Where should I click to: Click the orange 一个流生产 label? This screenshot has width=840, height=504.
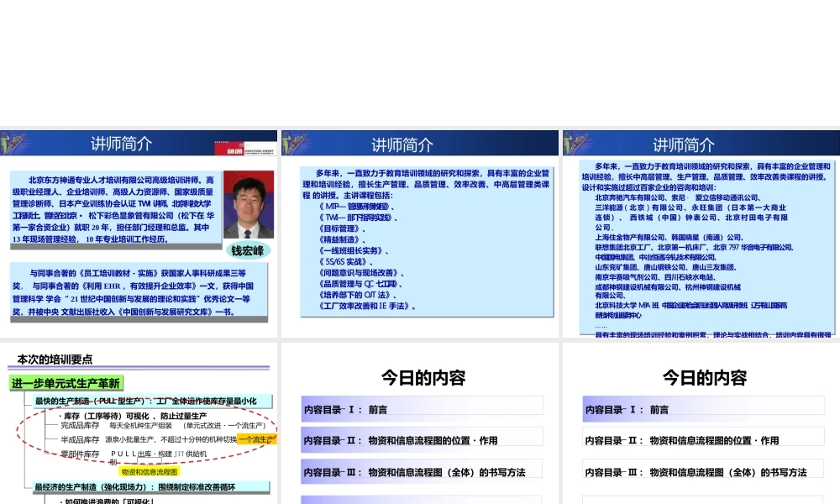pyautogui.click(x=256, y=439)
